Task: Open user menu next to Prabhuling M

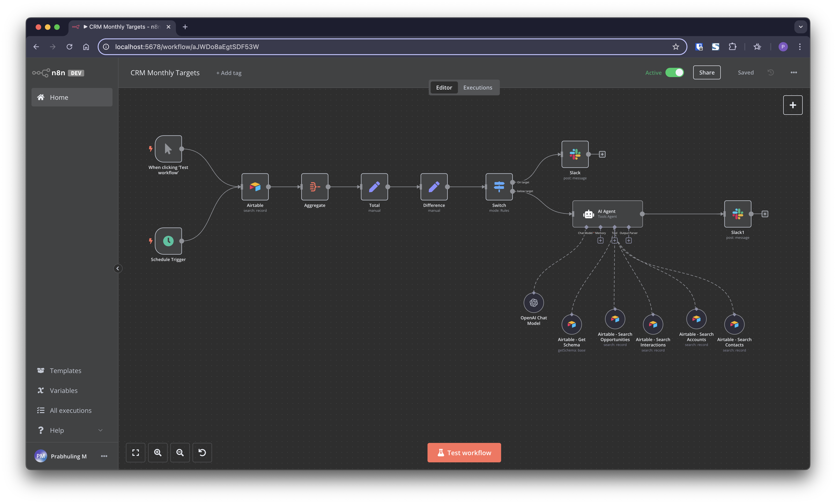Action: (104, 456)
